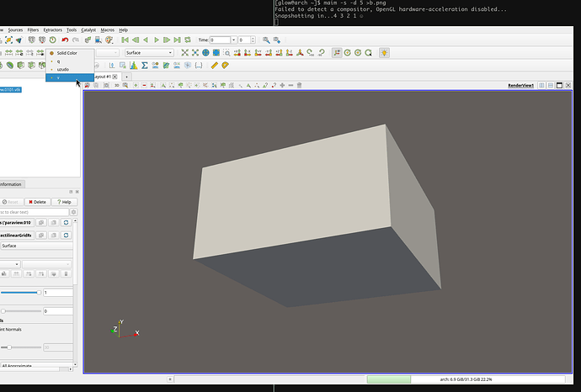Choose 'uzudo' in the color array list
The image size is (581, 392).
(64, 69)
